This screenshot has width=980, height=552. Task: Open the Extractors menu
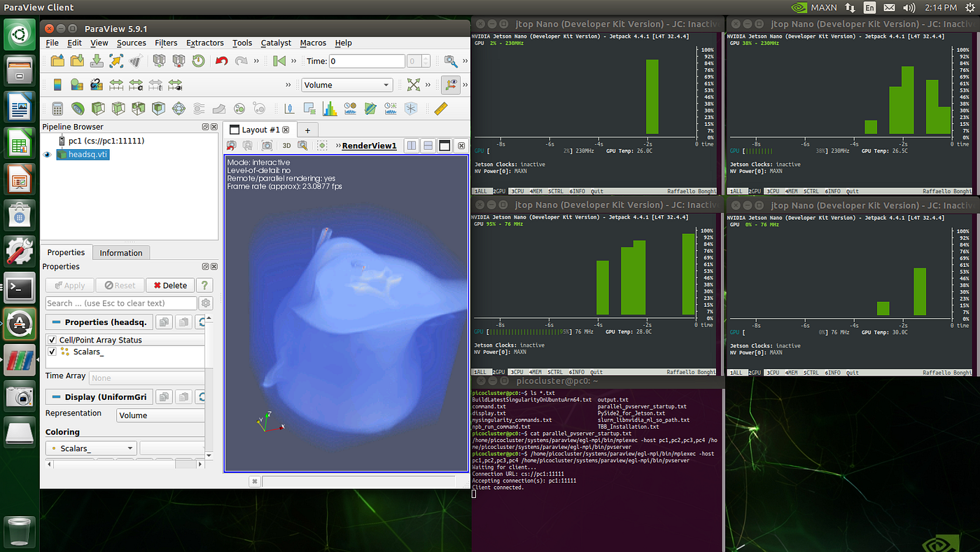tap(205, 43)
